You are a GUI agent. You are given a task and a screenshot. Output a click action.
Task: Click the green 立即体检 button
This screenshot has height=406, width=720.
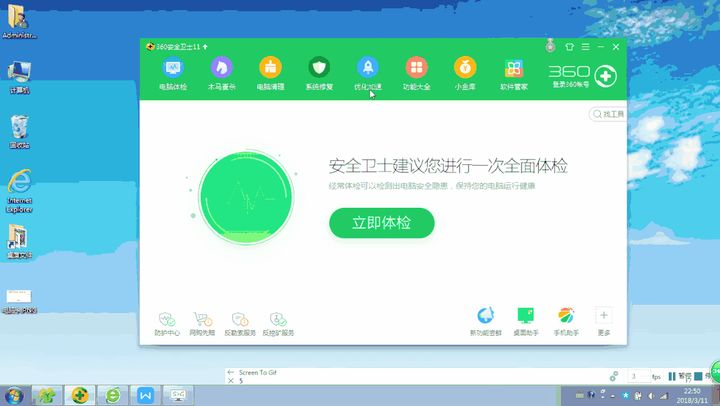[382, 223]
